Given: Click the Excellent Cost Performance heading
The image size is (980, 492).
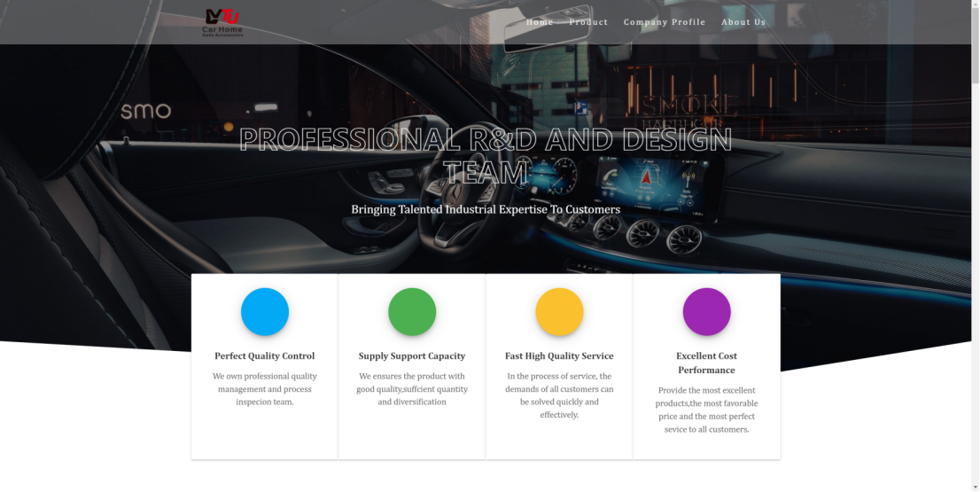Looking at the screenshot, I should (707, 363).
